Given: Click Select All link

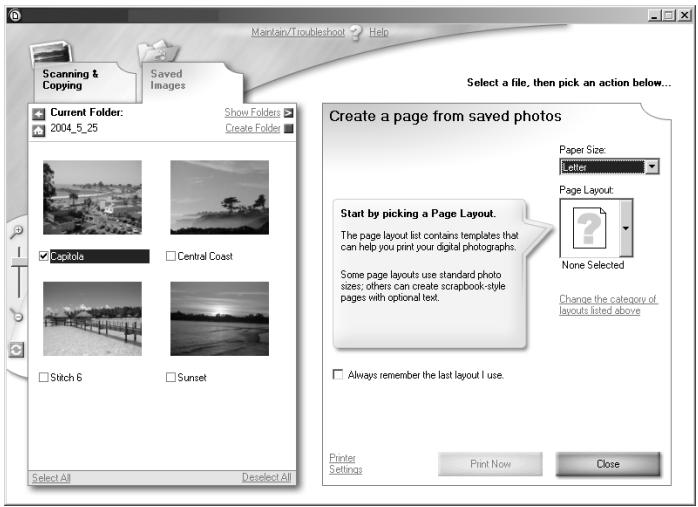Looking at the screenshot, I should (x=51, y=478).
